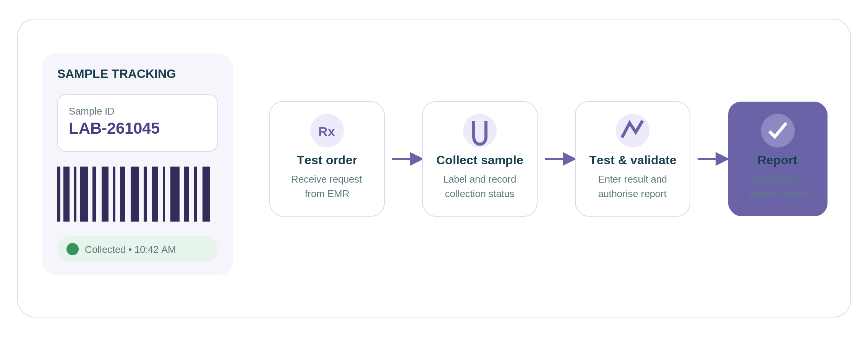Image resolution: width=868 pixels, height=340 pixels.
Task: Click 'Enter result and authorise report' text
Action: [632, 186]
